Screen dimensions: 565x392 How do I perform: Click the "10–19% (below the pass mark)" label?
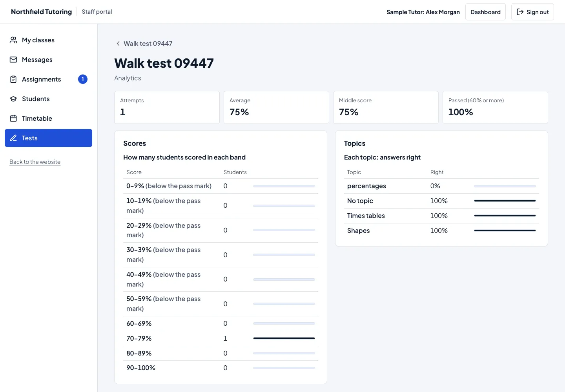click(163, 206)
